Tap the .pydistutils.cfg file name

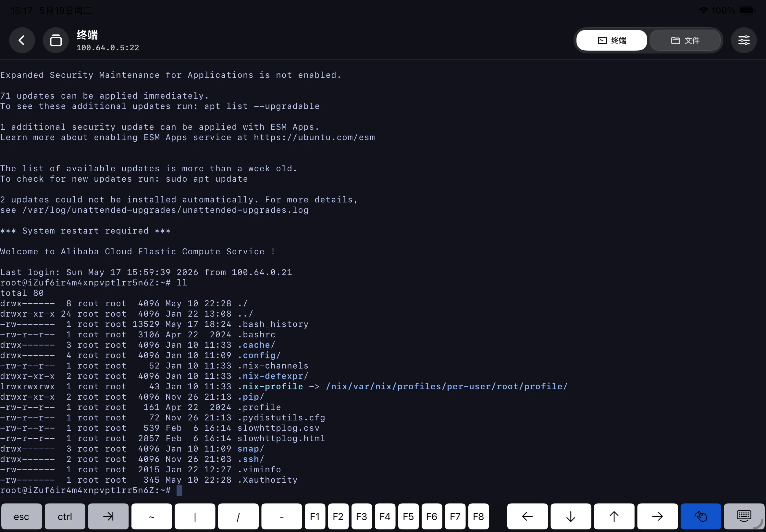click(x=281, y=417)
